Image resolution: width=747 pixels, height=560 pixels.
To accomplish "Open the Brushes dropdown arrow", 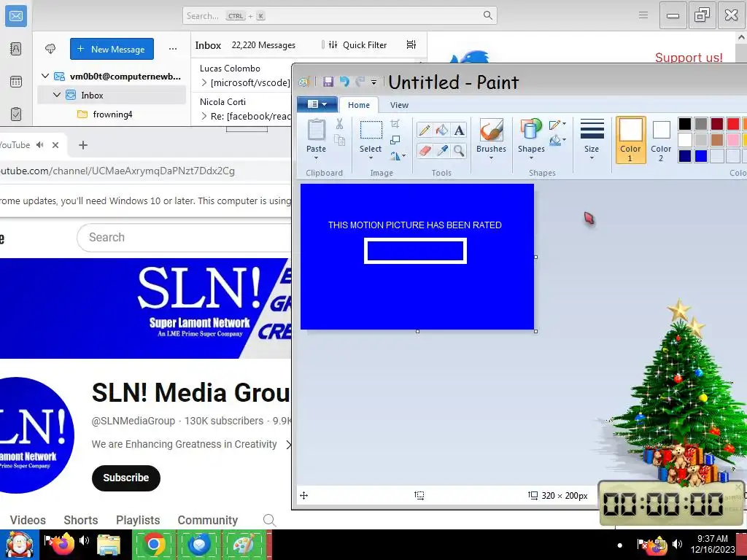I will (491, 158).
